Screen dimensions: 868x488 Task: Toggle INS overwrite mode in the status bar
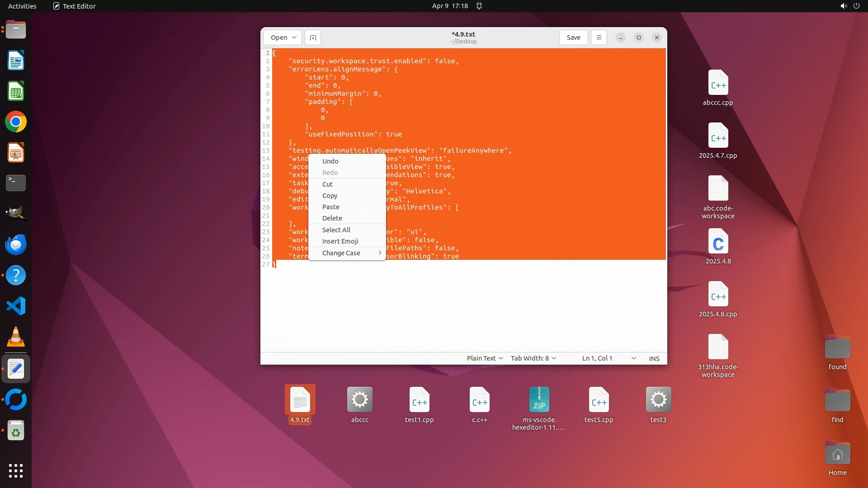654,358
